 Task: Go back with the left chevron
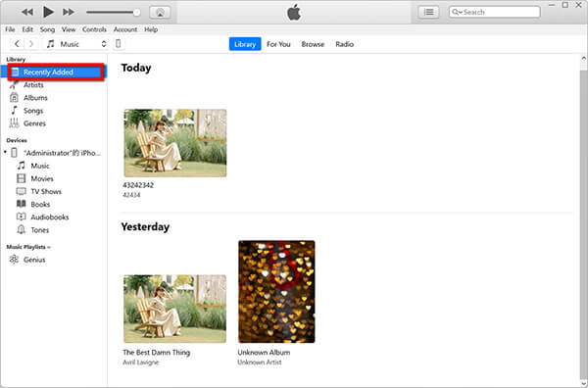tap(17, 44)
